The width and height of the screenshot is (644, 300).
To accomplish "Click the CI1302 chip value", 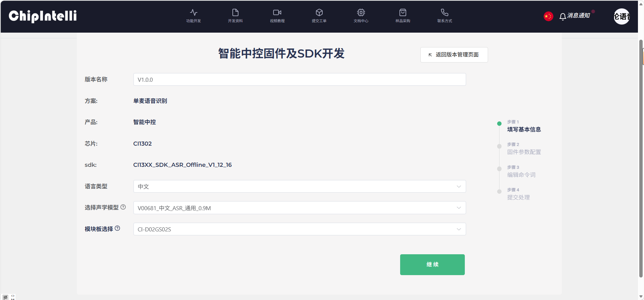I will (x=142, y=144).
